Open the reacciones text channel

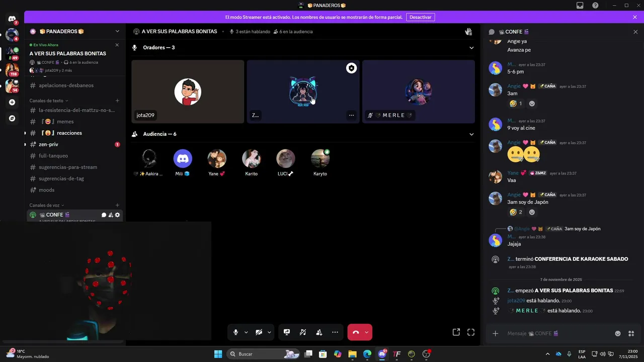coord(74,133)
